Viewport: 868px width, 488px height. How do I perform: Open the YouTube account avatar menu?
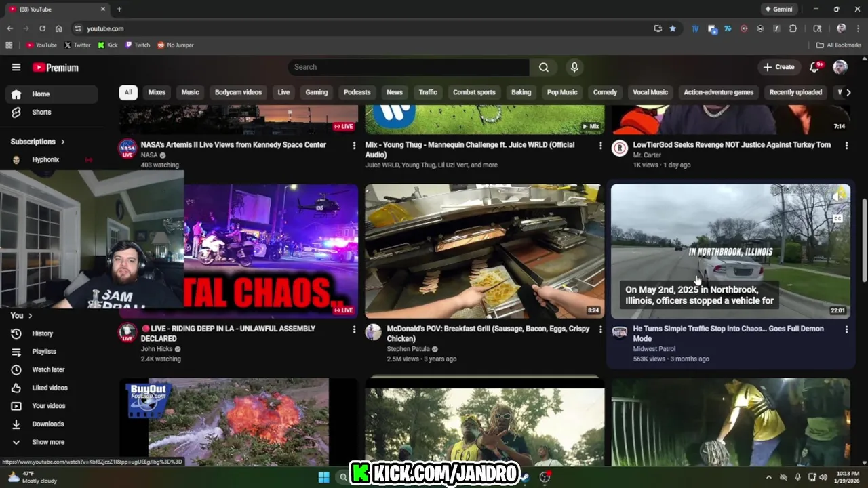pyautogui.click(x=840, y=67)
